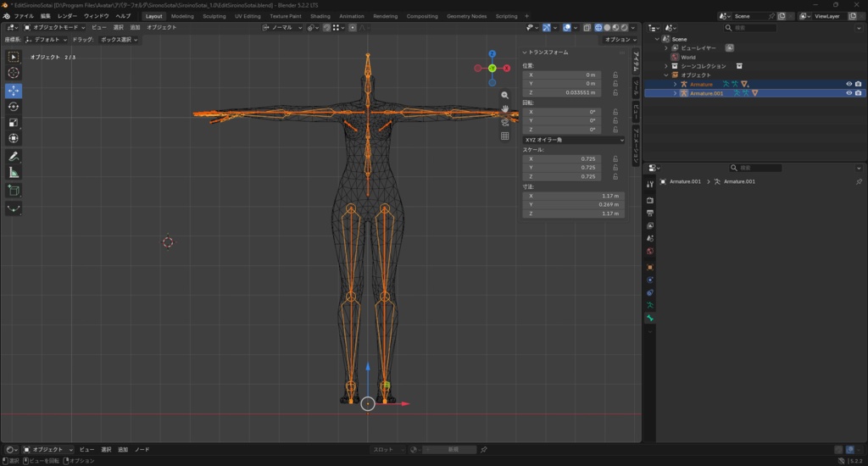
Task: Pin the properties editor context
Action: 859,181
